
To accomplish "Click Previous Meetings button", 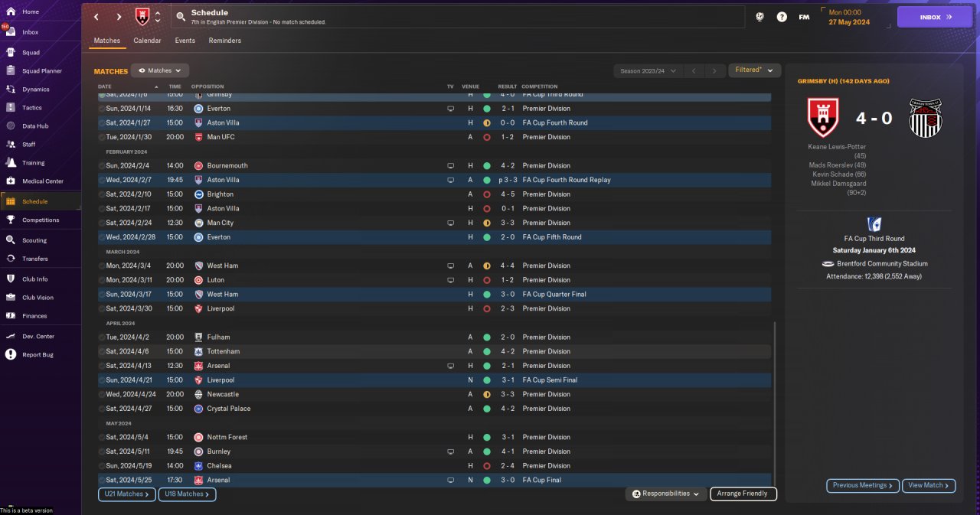I will point(862,485).
